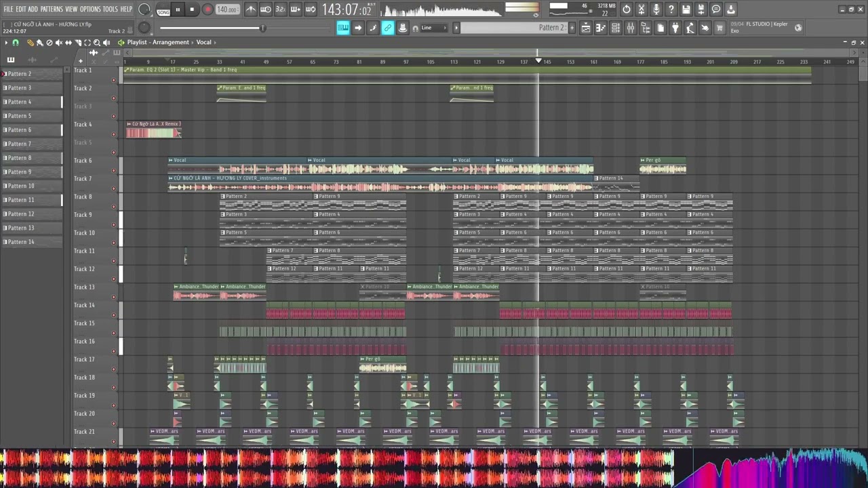This screenshot has width=868, height=488.
Task: Export project with the download-arrow icon
Action: pos(731,9)
